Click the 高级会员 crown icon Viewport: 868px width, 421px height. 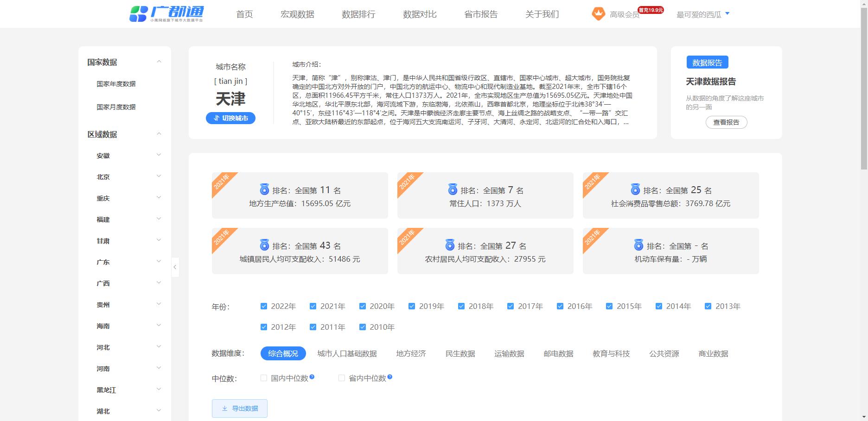pyautogui.click(x=599, y=13)
